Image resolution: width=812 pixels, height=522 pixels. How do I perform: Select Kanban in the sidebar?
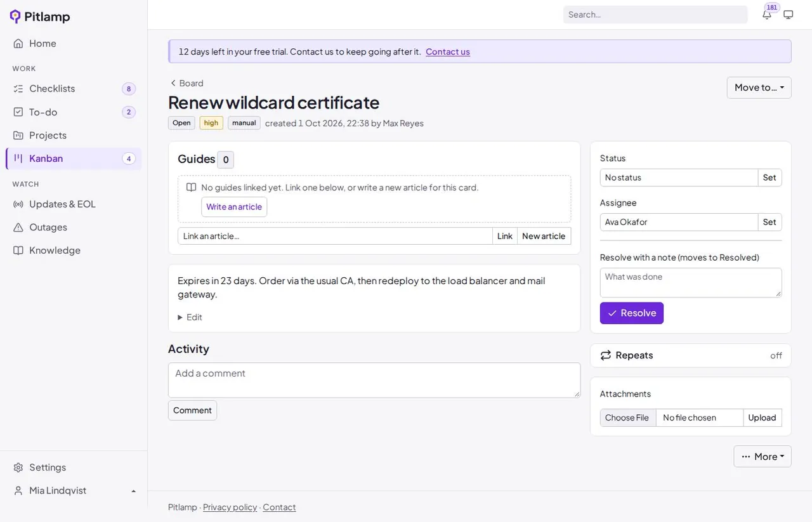click(x=74, y=159)
